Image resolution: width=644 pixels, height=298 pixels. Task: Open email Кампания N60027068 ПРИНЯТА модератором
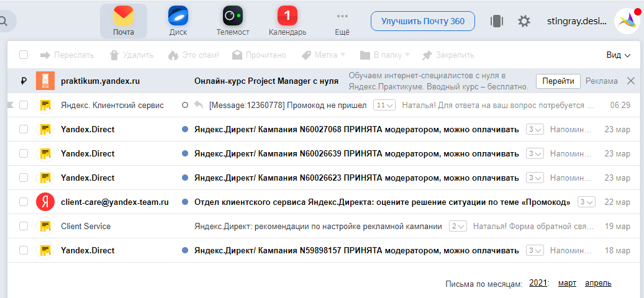[x=356, y=129]
